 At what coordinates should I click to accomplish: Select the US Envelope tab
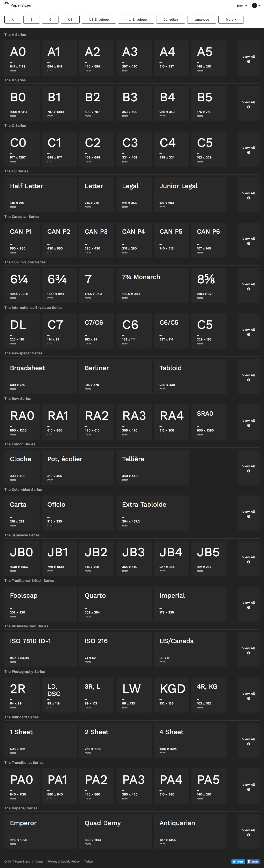[x=99, y=20]
